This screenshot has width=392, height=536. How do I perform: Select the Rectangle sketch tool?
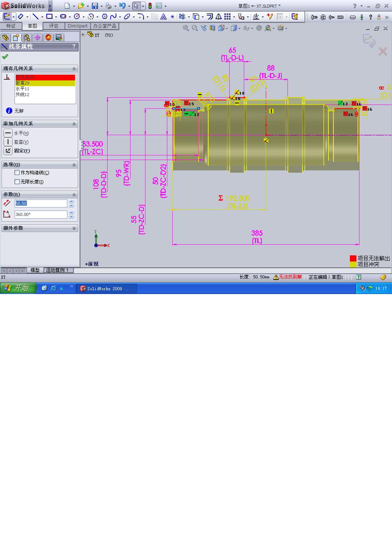point(49,16)
